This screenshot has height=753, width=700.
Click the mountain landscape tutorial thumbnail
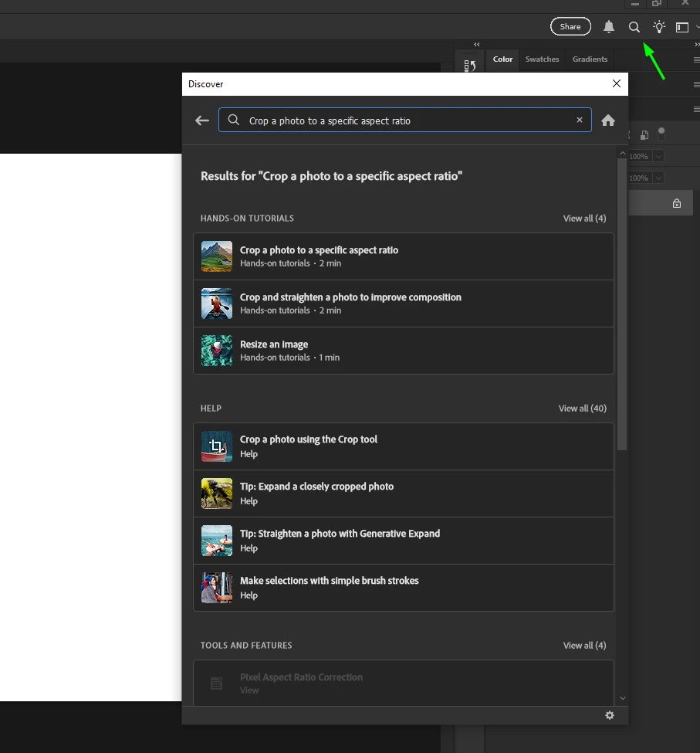click(217, 256)
